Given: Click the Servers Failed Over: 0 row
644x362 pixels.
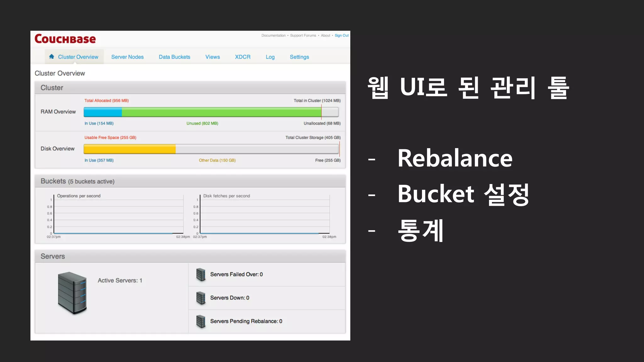Looking at the screenshot, I should click(x=267, y=275).
